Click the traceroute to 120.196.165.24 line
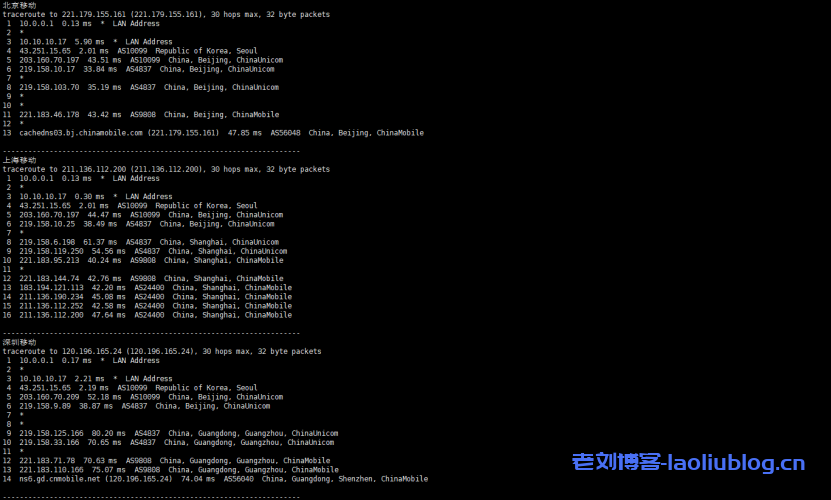The image size is (831, 500). coord(162,352)
